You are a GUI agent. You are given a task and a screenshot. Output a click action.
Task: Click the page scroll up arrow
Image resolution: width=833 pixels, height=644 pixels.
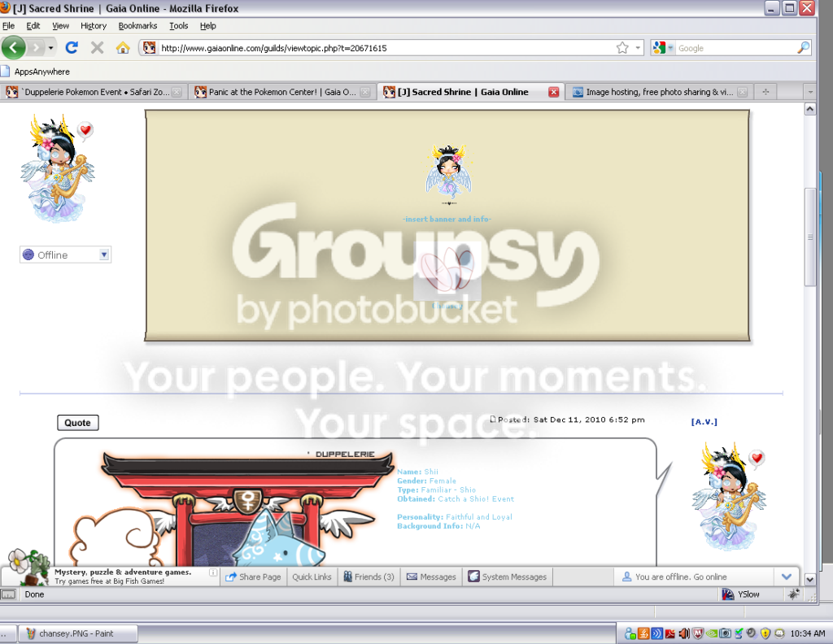pos(810,109)
